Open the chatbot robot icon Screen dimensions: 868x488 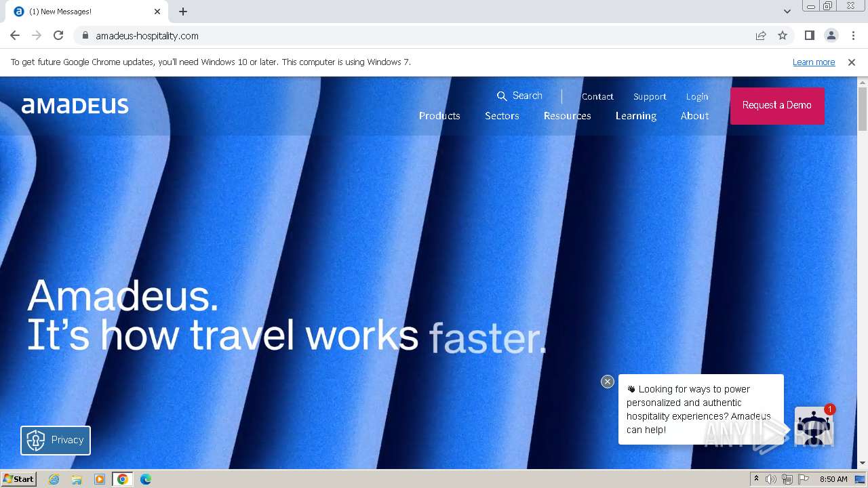(x=812, y=426)
